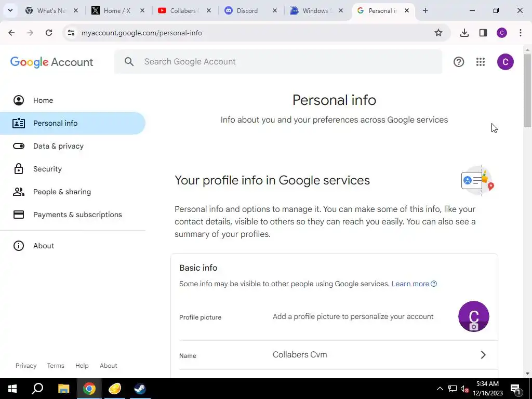This screenshot has width=532, height=399.
Task: Open Home in the sidebar
Action: 73,100
